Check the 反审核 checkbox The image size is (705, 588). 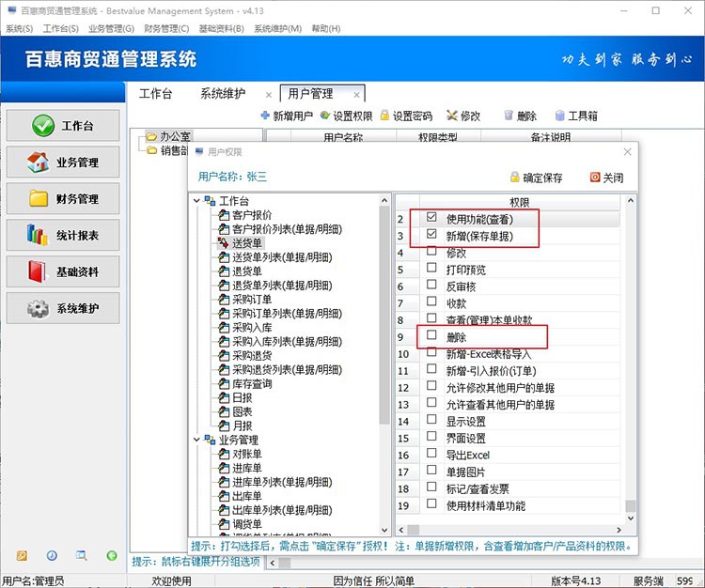pos(431,285)
